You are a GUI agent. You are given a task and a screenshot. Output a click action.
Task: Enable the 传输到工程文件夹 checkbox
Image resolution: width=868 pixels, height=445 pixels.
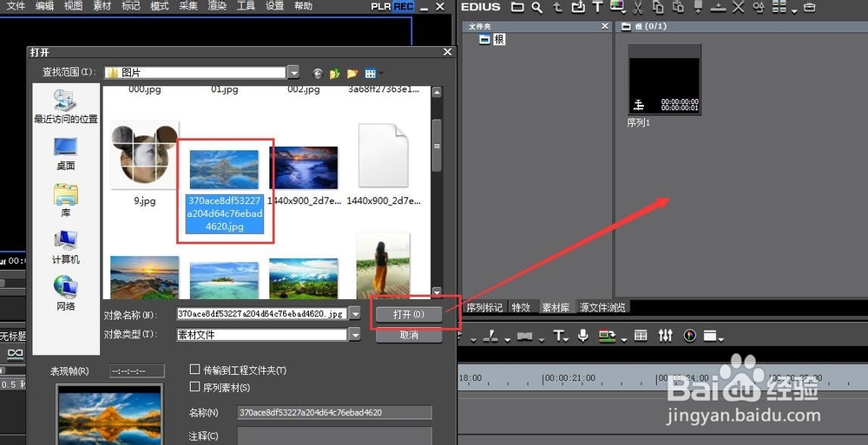coord(194,370)
